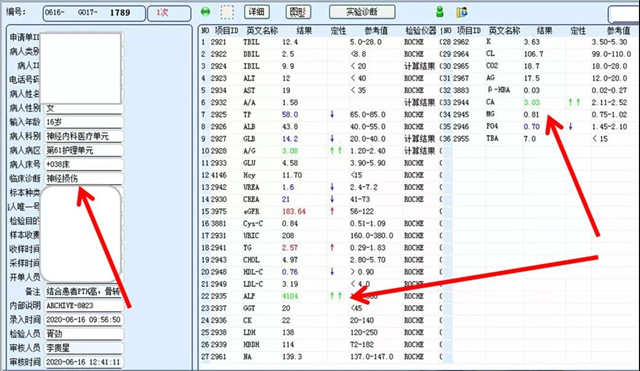640x371 pixels.
Task: Click the TG result 2.57
Action: [x=290, y=248]
